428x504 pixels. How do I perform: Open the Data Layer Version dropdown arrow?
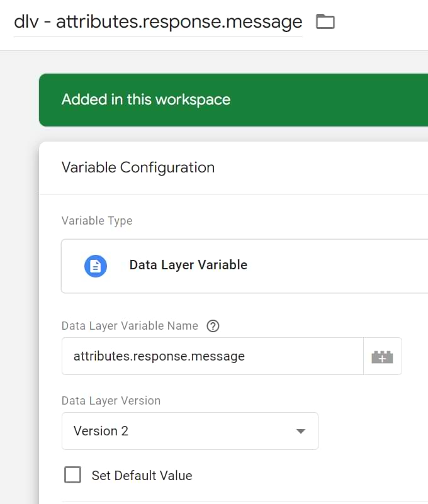300,432
